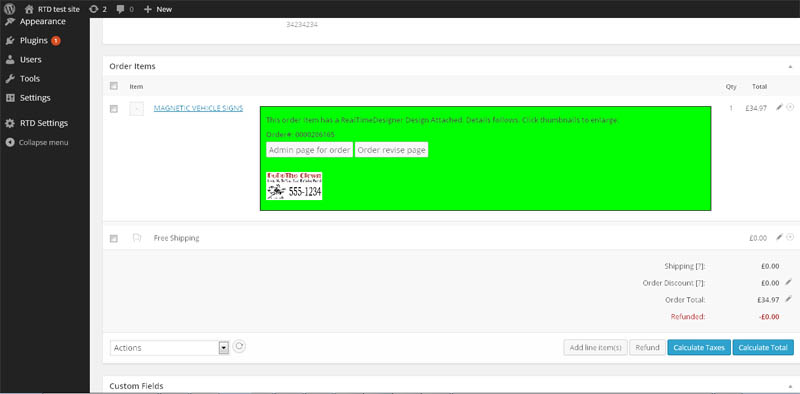Edit the Magnetic Vehicle Signs line pencil icon

[x=779, y=107]
